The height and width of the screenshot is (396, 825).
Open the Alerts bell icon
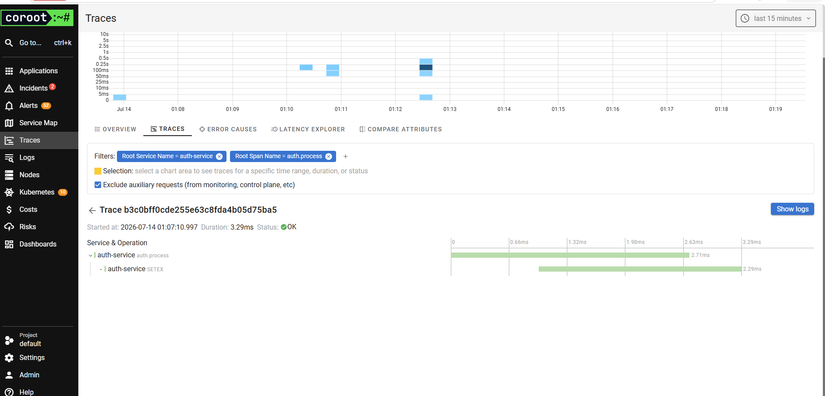[x=9, y=106]
